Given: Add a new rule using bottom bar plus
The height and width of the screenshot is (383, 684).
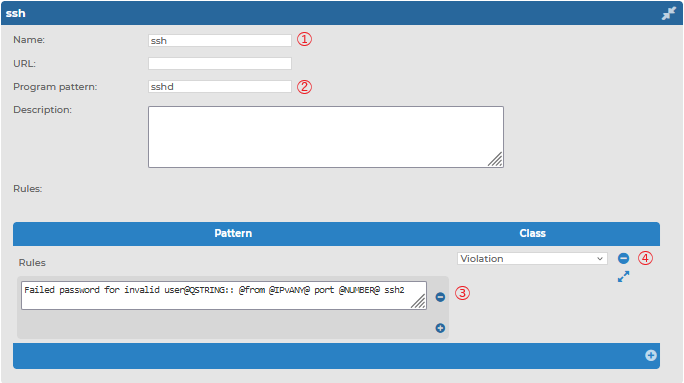Looking at the screenshot, I should 650,356.
